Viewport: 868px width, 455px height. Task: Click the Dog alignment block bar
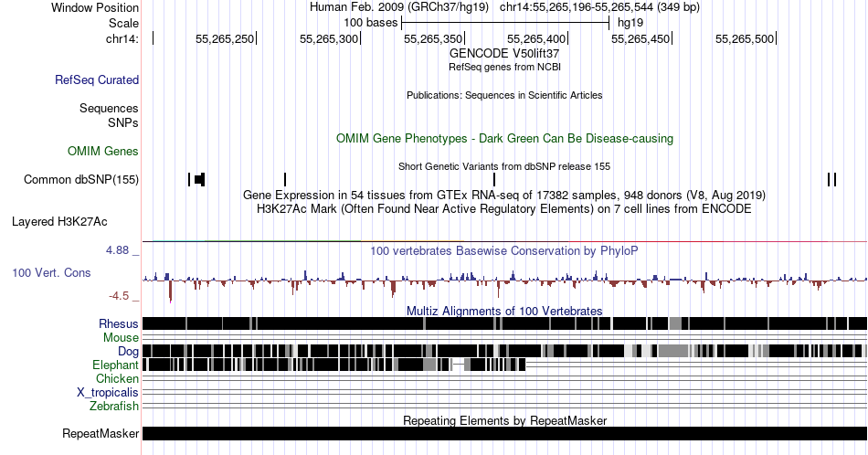[504, 351]
